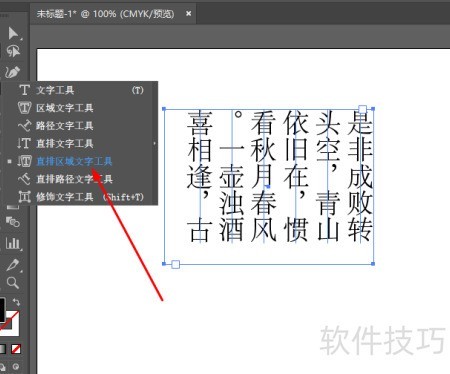This screenshot has width=450, height=374.
Task: Choose 直排文字工具 from the flyout
Action: click(80, 144)
